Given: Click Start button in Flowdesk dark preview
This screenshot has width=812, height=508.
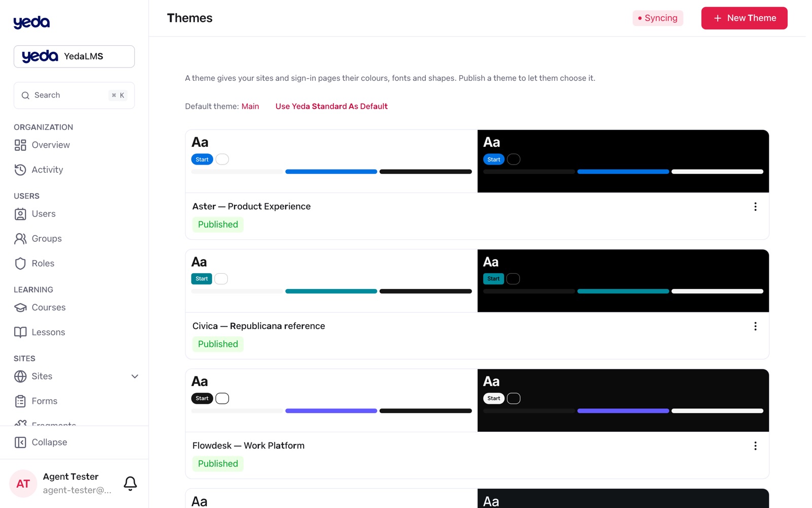Looking at the screenshot, I should point(494,398).
